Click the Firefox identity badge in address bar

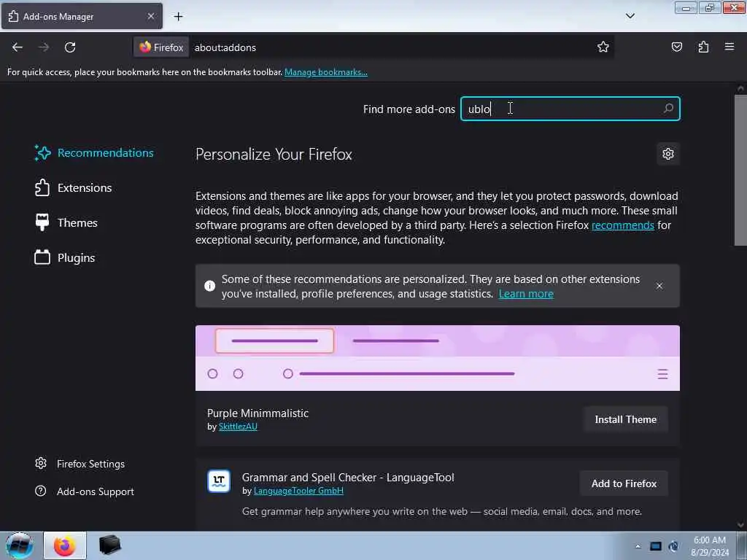point(161,47)
